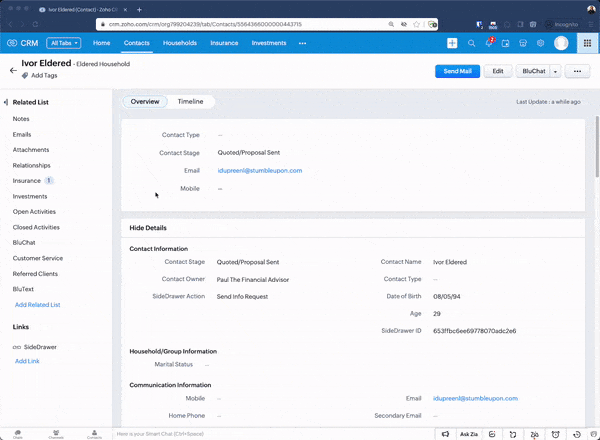
Task: Open the apps grid launcher icon
Action: [x=585, y=43]
